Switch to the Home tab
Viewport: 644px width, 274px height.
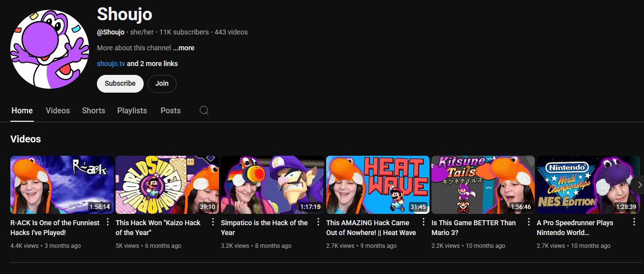click(22, 110)
